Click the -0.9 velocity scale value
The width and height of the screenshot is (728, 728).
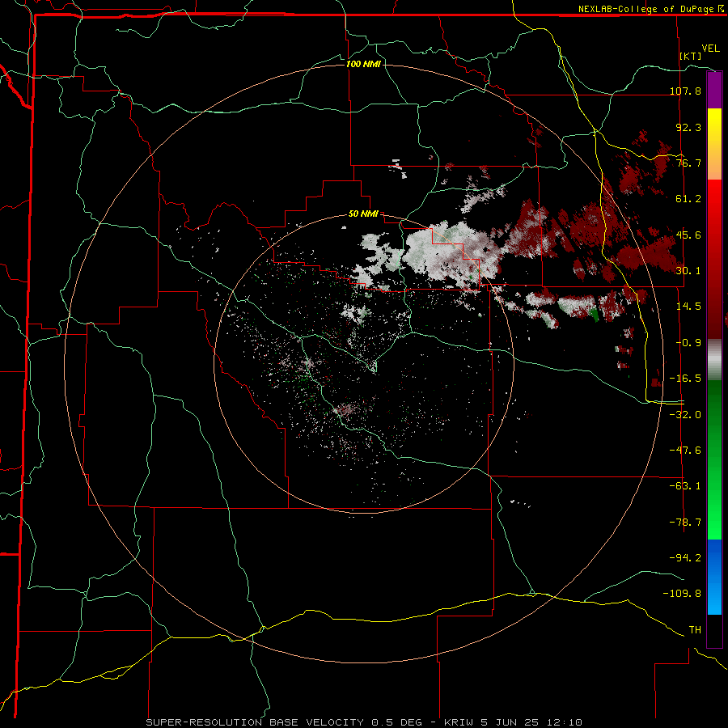tap(688, 343)
